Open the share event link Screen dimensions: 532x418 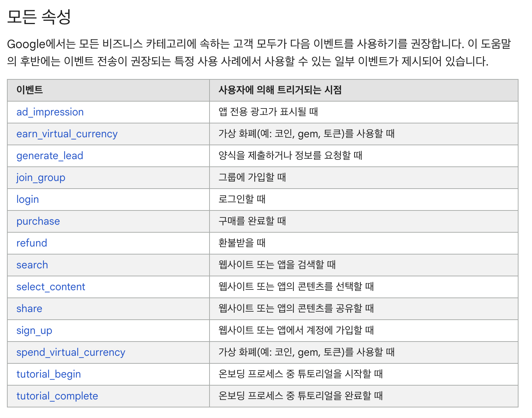[x=29, y=309]
